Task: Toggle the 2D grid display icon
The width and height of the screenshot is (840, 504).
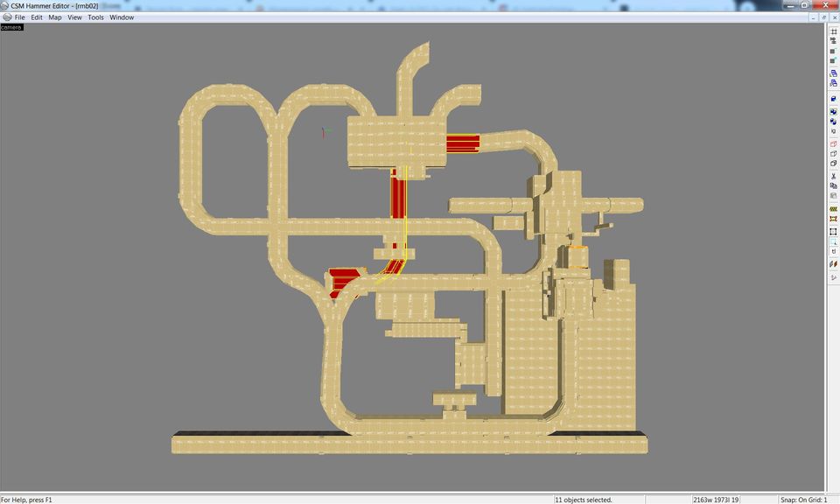Action: click(x=833, y=31)
